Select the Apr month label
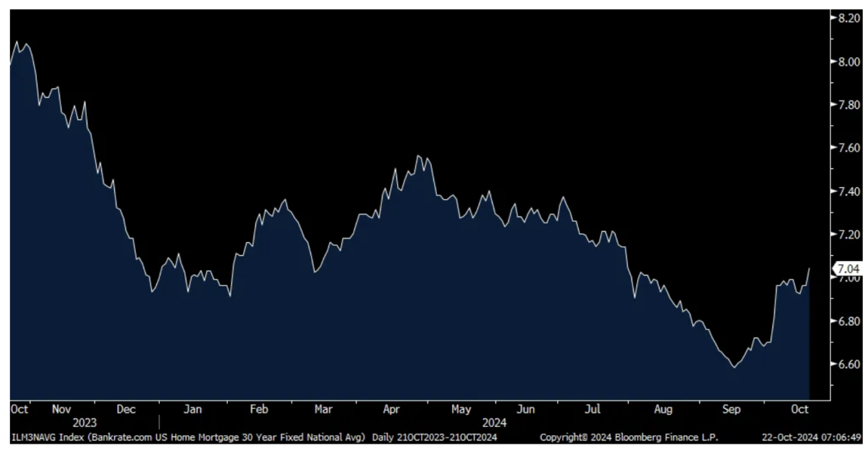This screenshot has width=868, height=461. (x=391, y=409)
